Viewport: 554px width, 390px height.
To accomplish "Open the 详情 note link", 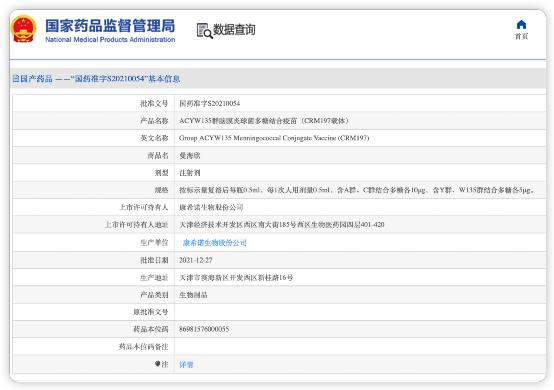I will [186, 365].
